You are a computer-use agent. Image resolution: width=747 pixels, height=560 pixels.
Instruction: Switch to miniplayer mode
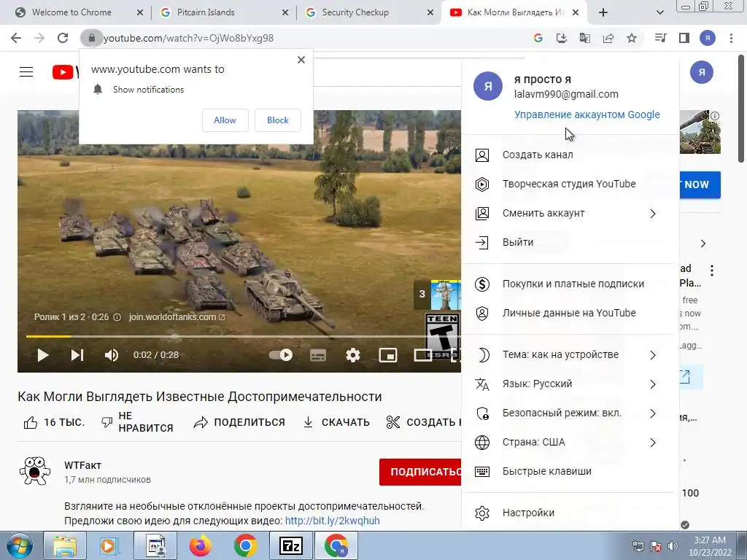pos(388,355)
